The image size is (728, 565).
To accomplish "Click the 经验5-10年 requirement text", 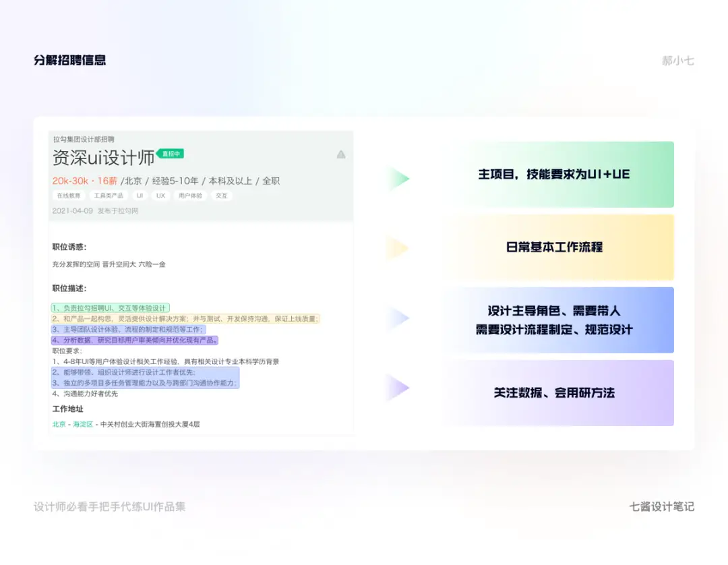I will 175,181.
